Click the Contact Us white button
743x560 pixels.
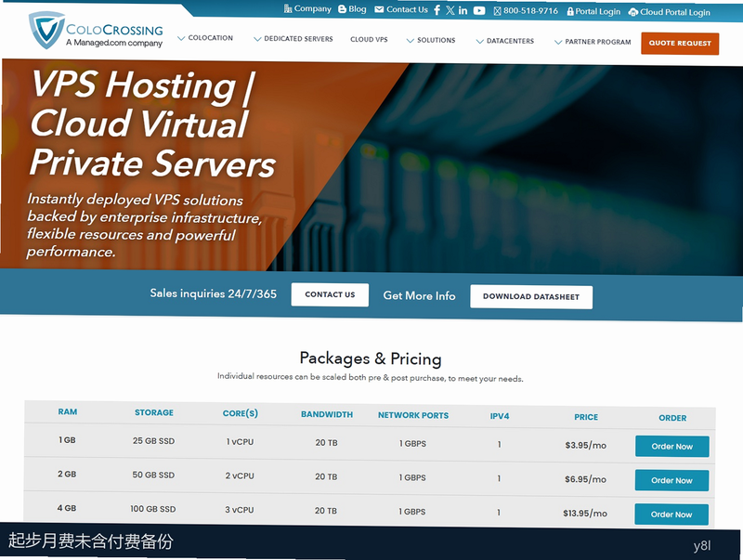[330, 294]
